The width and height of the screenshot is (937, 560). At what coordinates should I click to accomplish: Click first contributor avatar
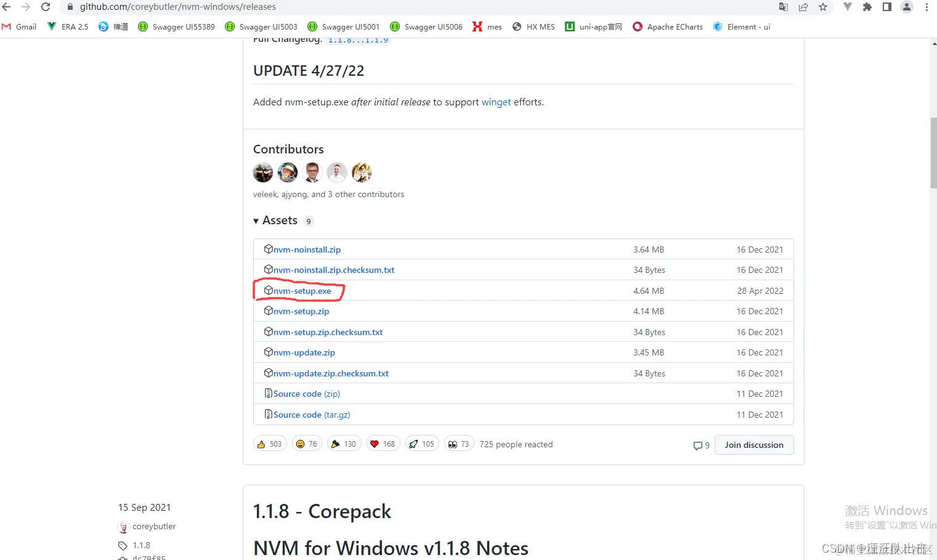pyautogui.click(x=263, y=172)
